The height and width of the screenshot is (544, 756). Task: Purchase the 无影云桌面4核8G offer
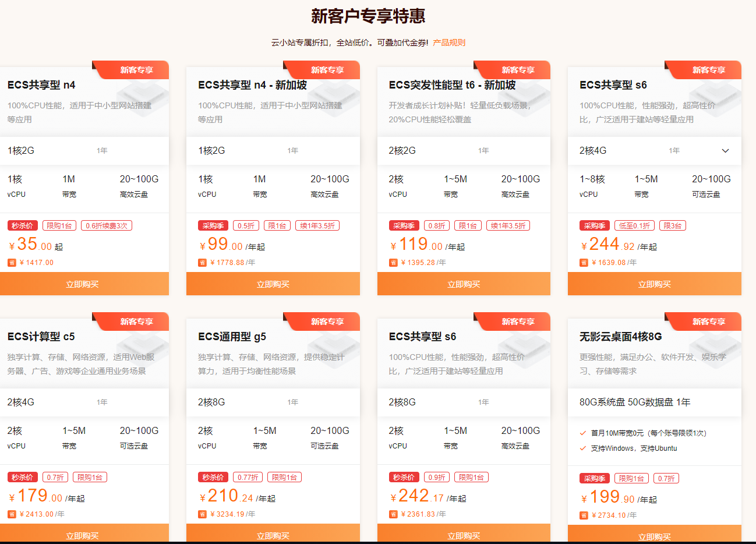pyautogui.click(x=654, y=534)
